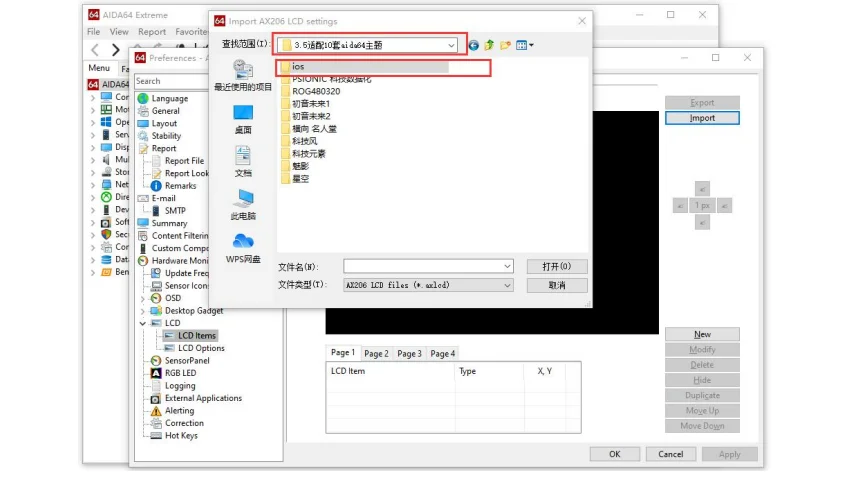Select the Language preferences item
Screen dimensions: 859x495
pos(169,99)
